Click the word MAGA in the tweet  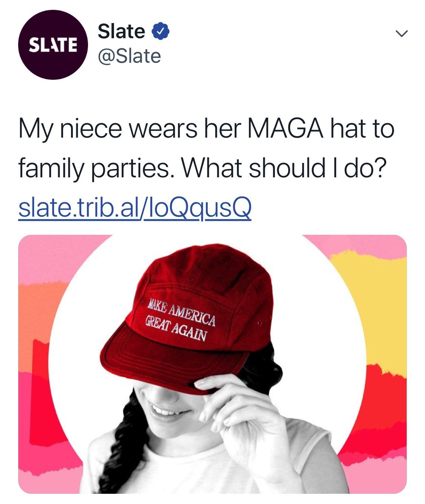pos(285,129)
